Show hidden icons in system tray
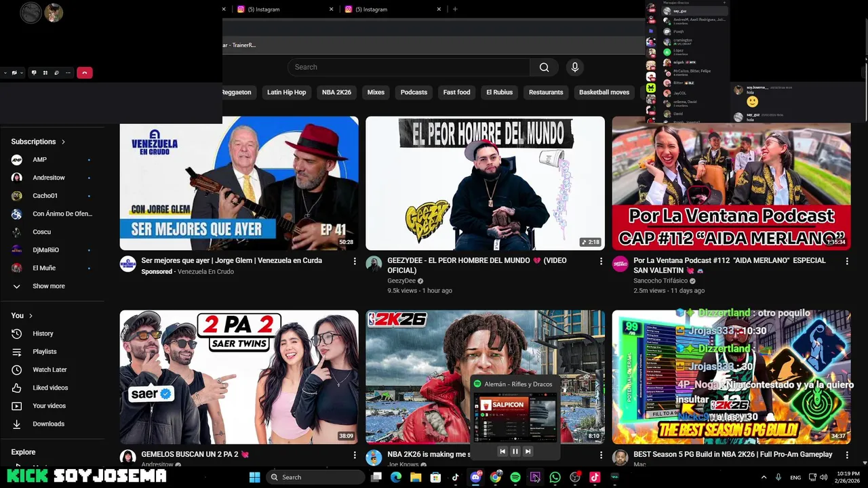 pos(764,477)
